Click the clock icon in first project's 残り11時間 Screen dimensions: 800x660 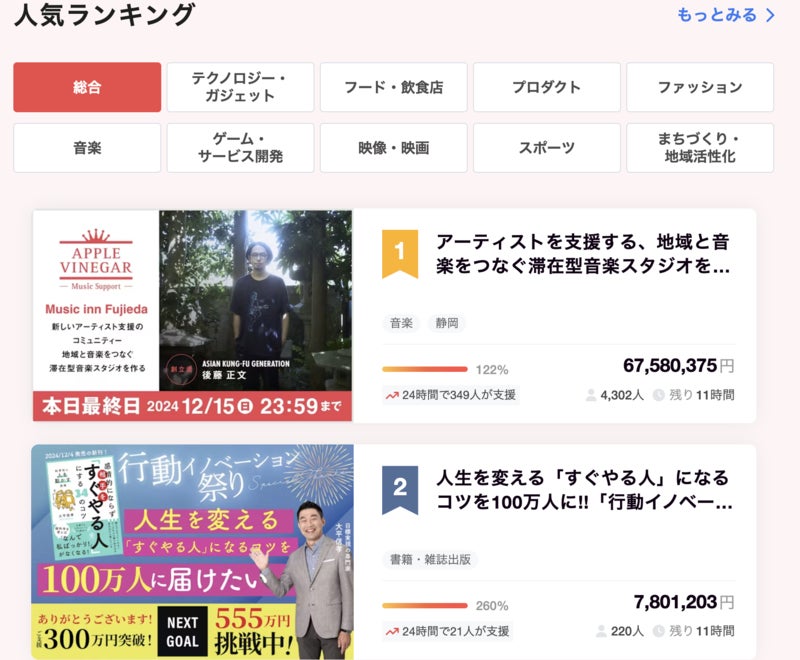659,395
